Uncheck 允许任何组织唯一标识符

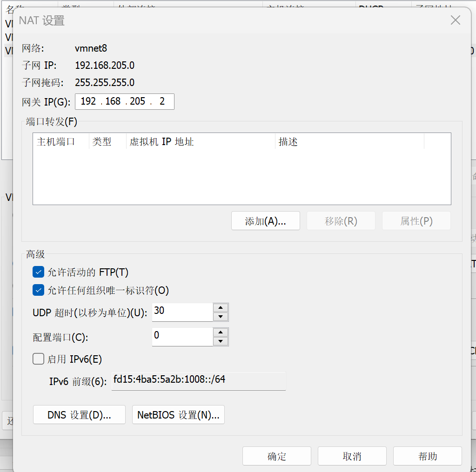[38, 290]
